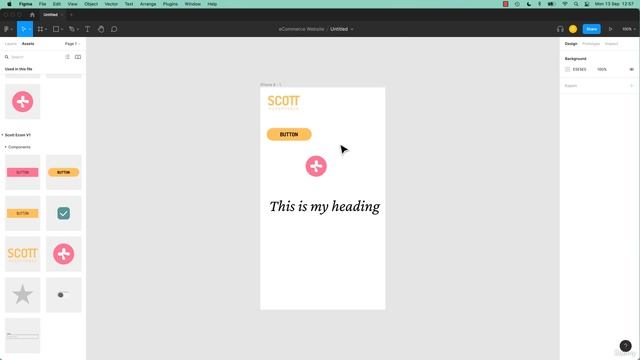Collapse the Components group

click(x=6, y=147)
